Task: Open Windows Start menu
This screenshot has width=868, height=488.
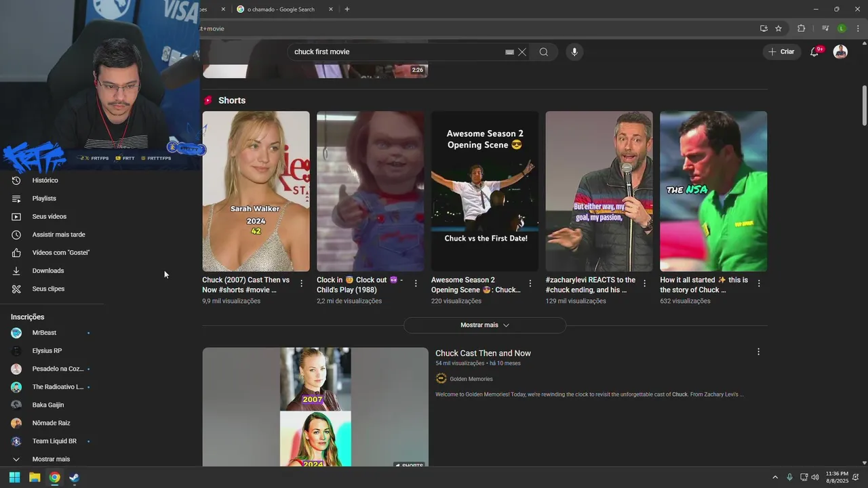Action: [14, 477]
